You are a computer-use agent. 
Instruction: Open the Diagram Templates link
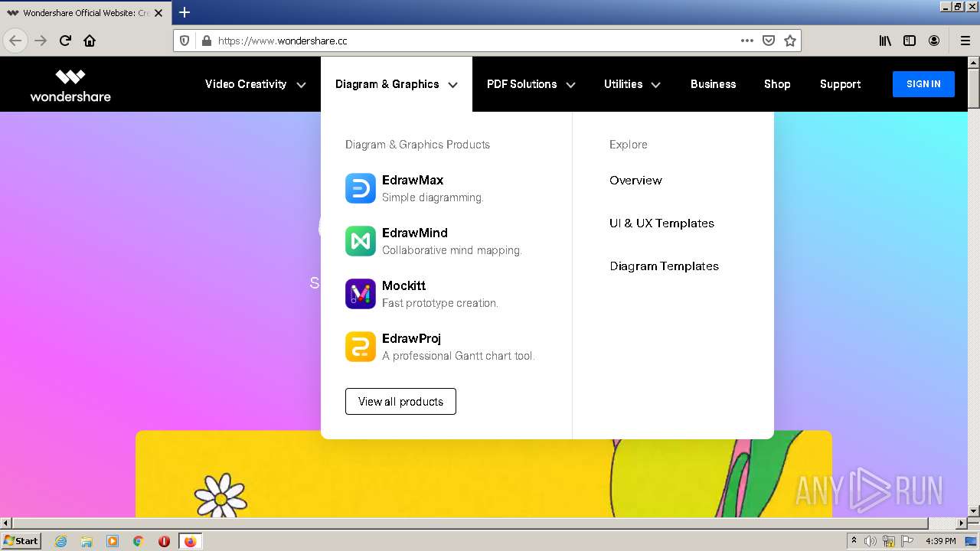click(664, 266)
